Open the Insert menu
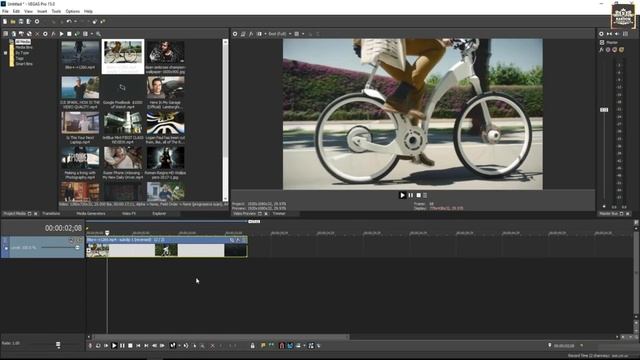This screenshot has height=360, width=640. 42,11
